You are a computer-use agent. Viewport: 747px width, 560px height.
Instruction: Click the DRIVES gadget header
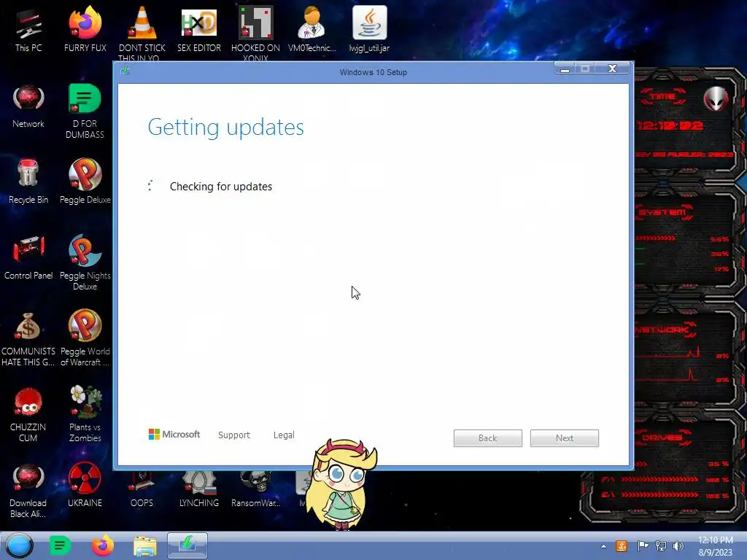[x=662, y=437]
